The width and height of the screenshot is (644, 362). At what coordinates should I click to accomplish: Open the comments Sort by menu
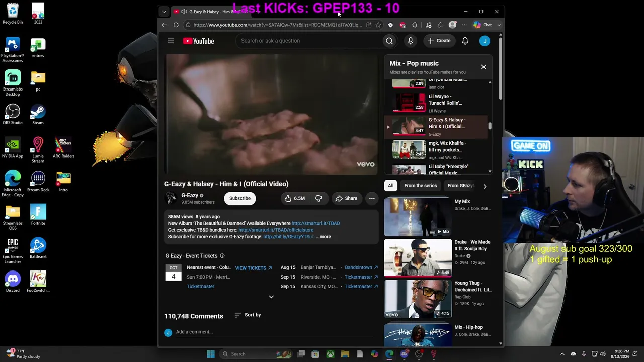coord(248,315)
